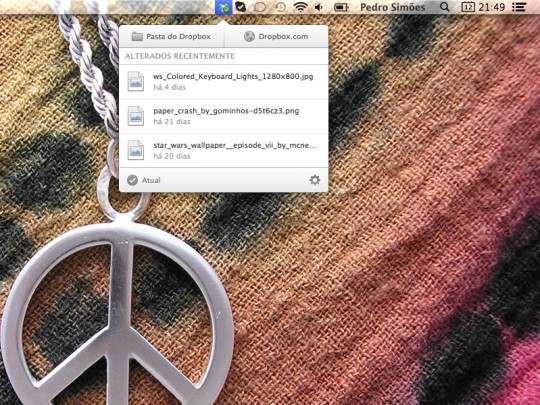Open the volume speaker menu
The height and width of the screenshot is (405, 540).
point(319,7)
